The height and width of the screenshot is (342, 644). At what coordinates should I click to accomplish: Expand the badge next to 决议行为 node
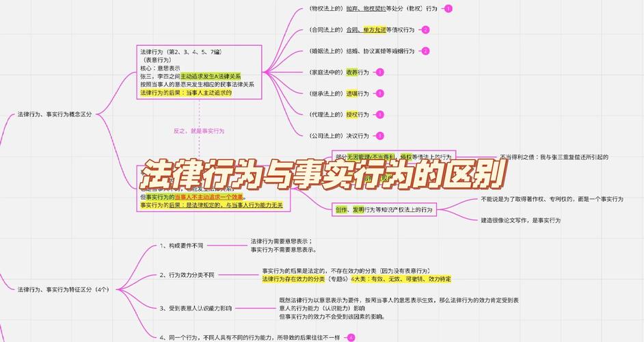380,136
